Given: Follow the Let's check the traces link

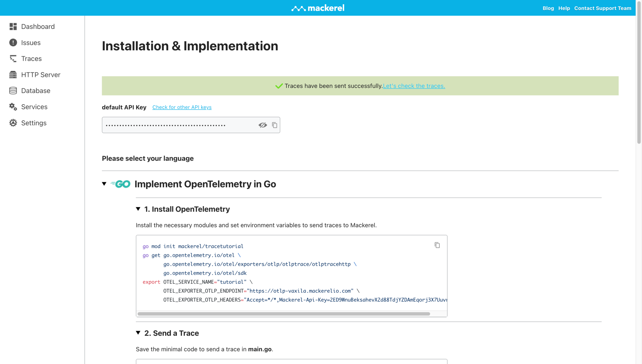Looking at the screenshot, I should coord(414,86).
